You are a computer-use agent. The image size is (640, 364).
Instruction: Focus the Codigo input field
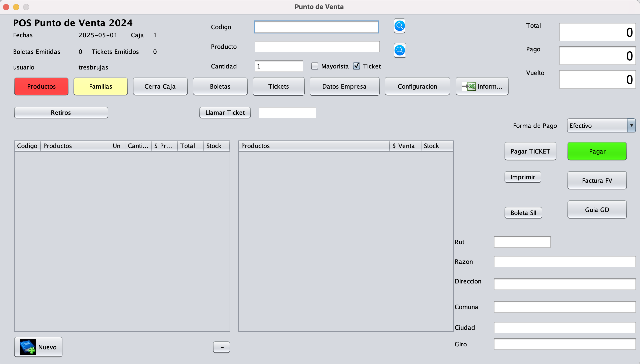click(316, 27)
